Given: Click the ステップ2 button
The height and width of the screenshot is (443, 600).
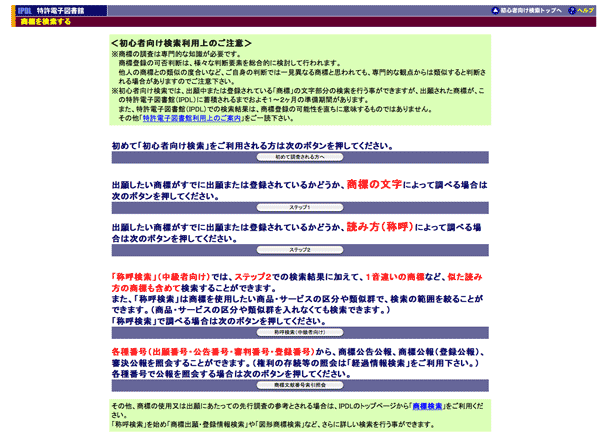Looking at the screenshot, I should 300,250.
